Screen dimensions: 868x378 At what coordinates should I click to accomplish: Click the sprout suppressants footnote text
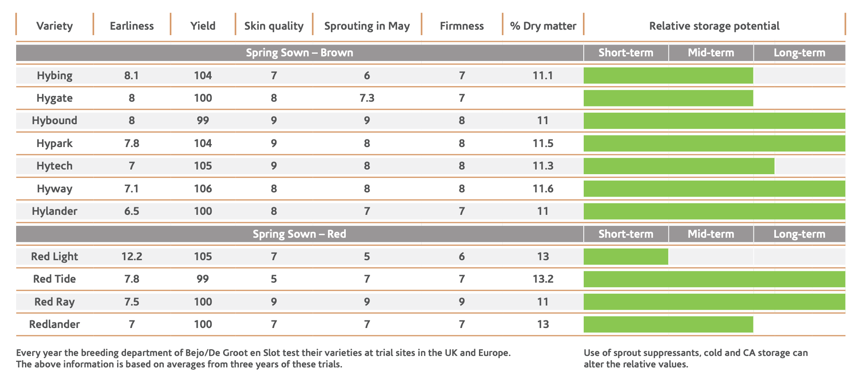(696, 358)
